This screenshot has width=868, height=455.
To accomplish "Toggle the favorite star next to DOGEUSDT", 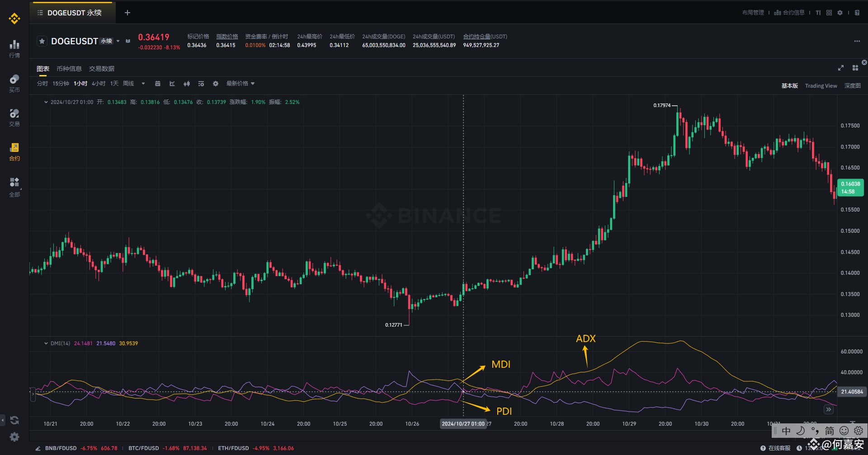I will tap(42, 41).
